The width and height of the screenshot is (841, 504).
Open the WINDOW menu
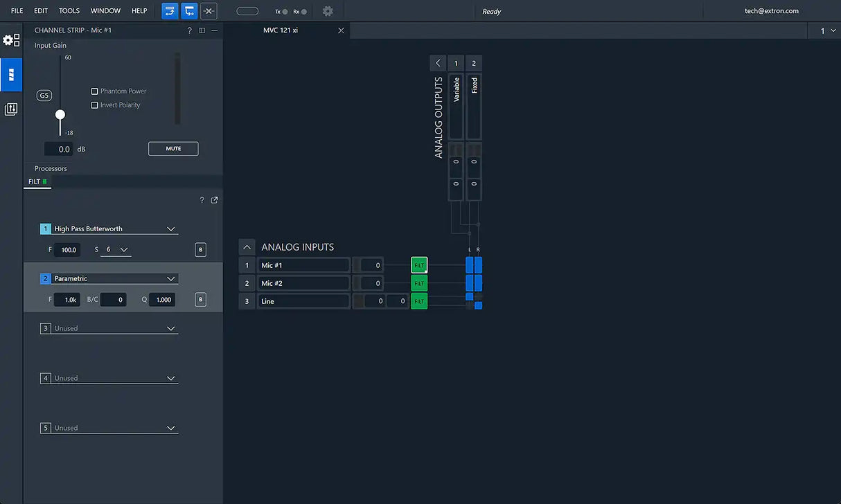point(105,11)
